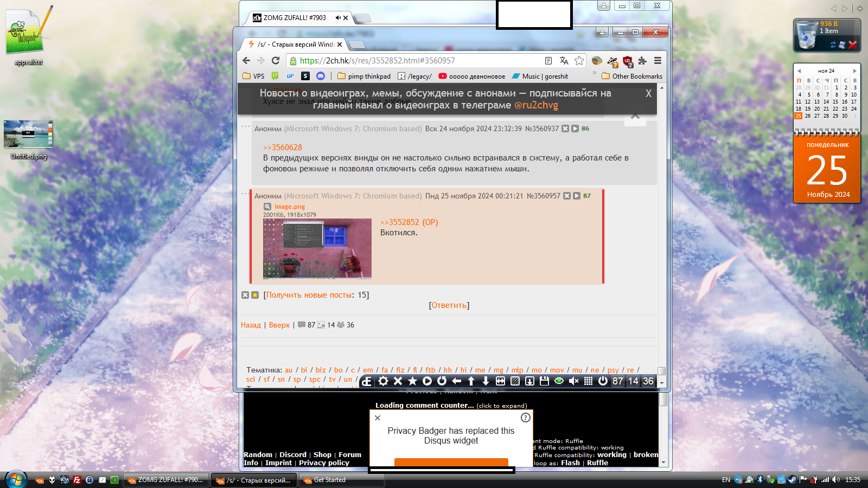Open FileZilla icon in taskbar quick launch

77,480
